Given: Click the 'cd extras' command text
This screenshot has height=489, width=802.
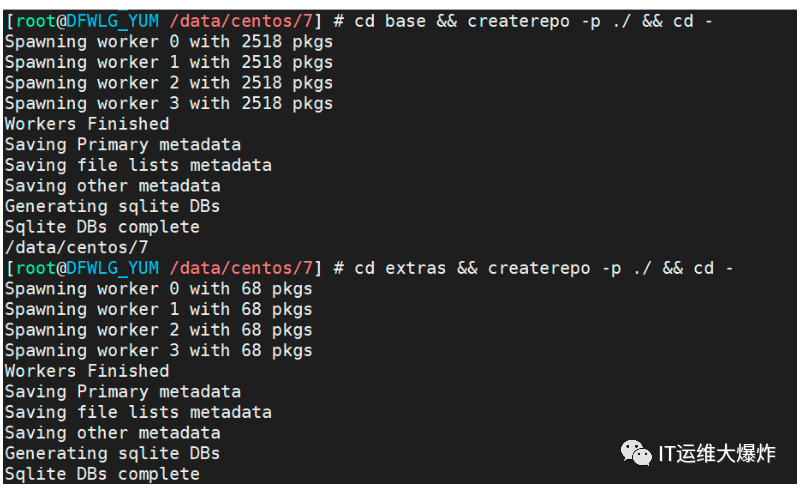Looking at the screenshot, I should tap(399, 268).
